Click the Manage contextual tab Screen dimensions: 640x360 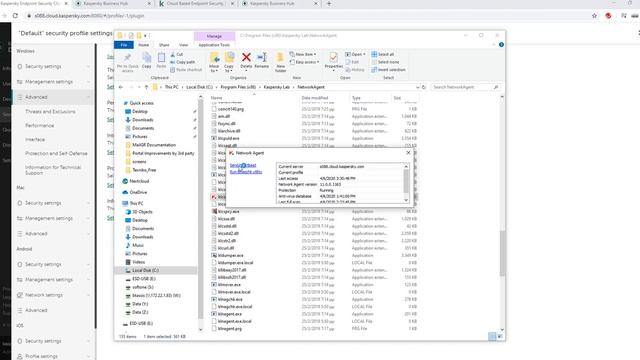click(214, 36)
